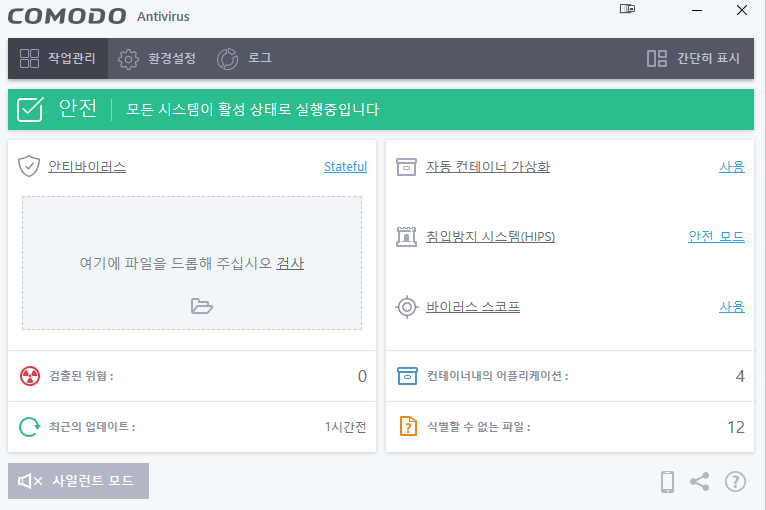This screenshot has height=510, width=766.
Task: Click the VirusScope target icon
Action: (406, 307)
